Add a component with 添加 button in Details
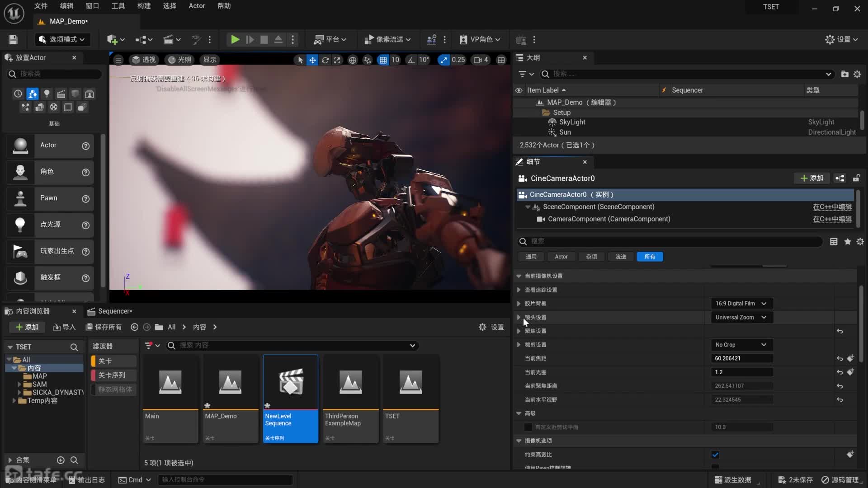The height and width of the screenshot is (488, 868). click(x=812, y=178)
